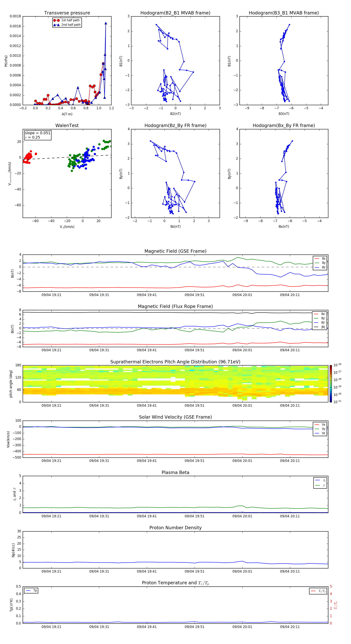The image size is (351, 644).
Task: Click the "Np(#/cc)" y-axis label
Action: tap(13, 550)
